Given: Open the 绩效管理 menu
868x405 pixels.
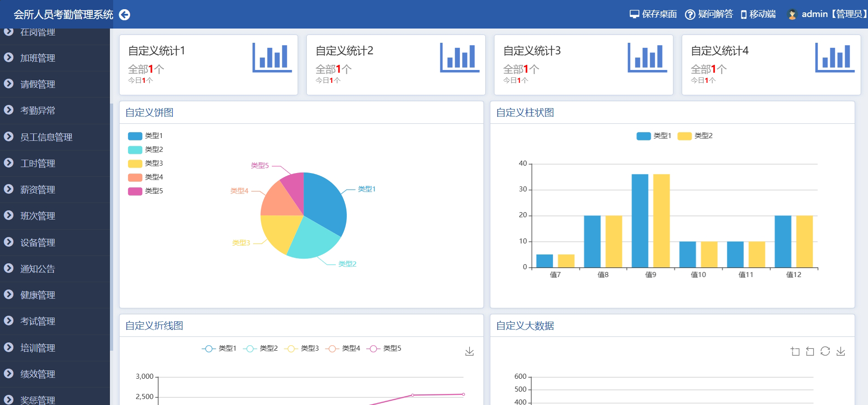Looking at the screenshot, I should pyautogui.click(x=55, y=374).
